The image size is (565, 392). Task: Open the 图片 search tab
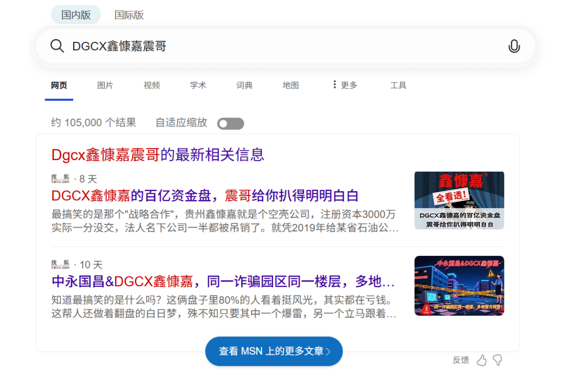[105, 85]
